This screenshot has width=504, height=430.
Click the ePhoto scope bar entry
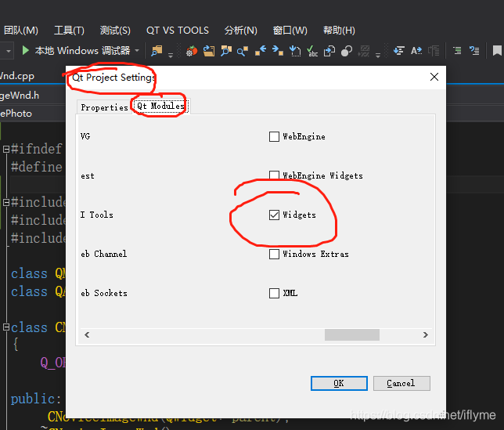tap(16, 114)
